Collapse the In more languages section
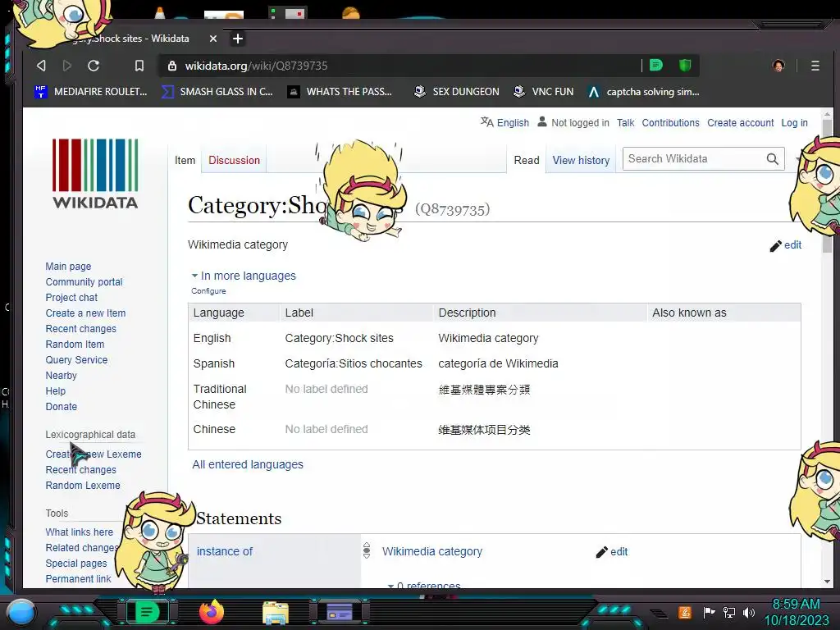 pyautogui.click(x=244, y=276)
